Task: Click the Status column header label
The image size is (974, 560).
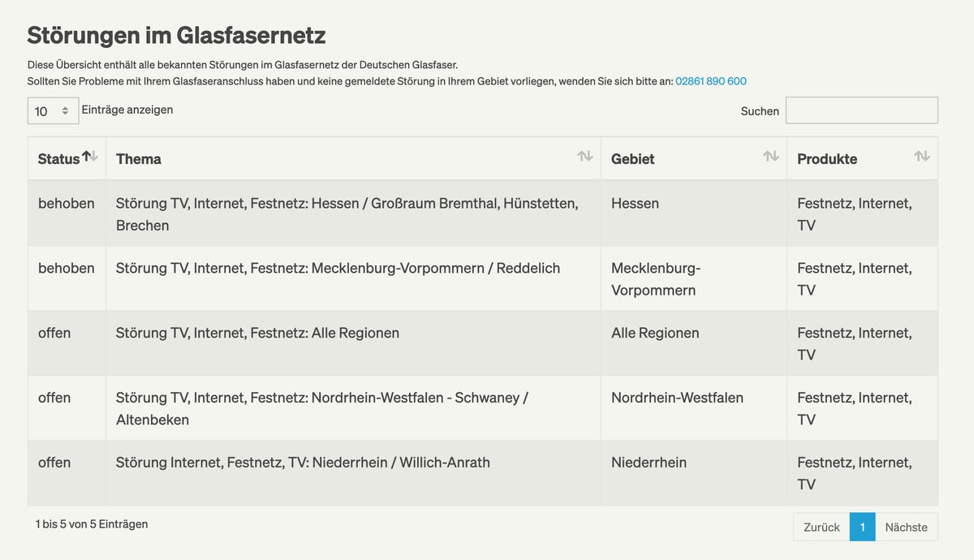Action: click(x=58, y=159)
